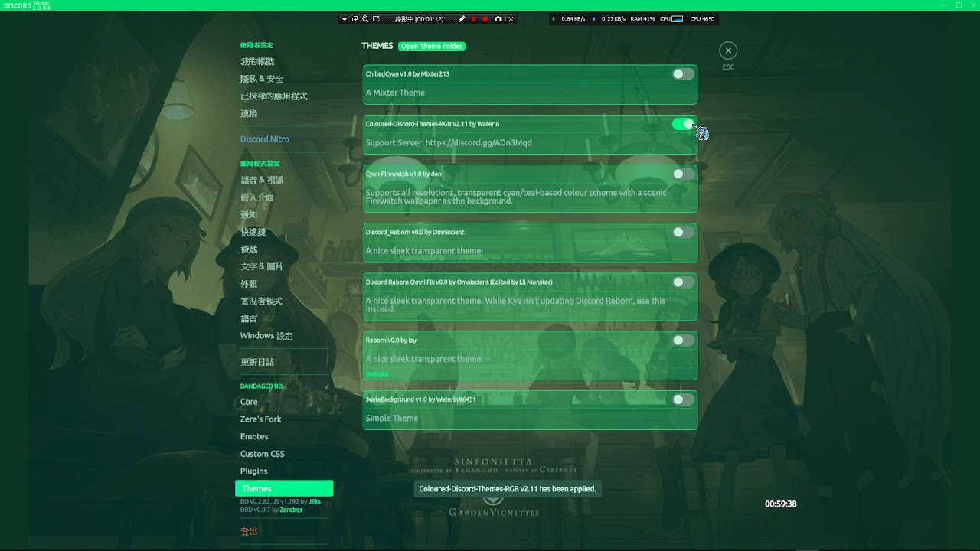Viewport: 980px width, 551px height.
Task: Click 'A Mixter Theme' description text
Action: coord(395,93)
